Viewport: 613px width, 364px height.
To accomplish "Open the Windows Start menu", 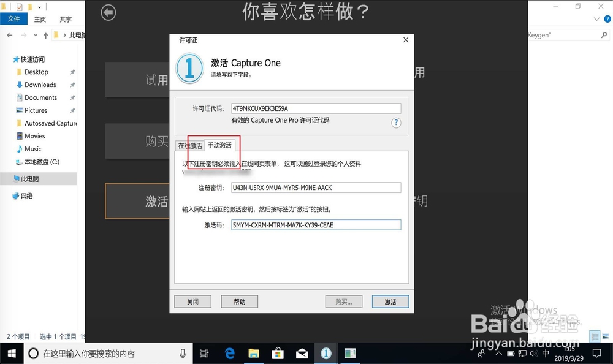I will coord(12,354).
